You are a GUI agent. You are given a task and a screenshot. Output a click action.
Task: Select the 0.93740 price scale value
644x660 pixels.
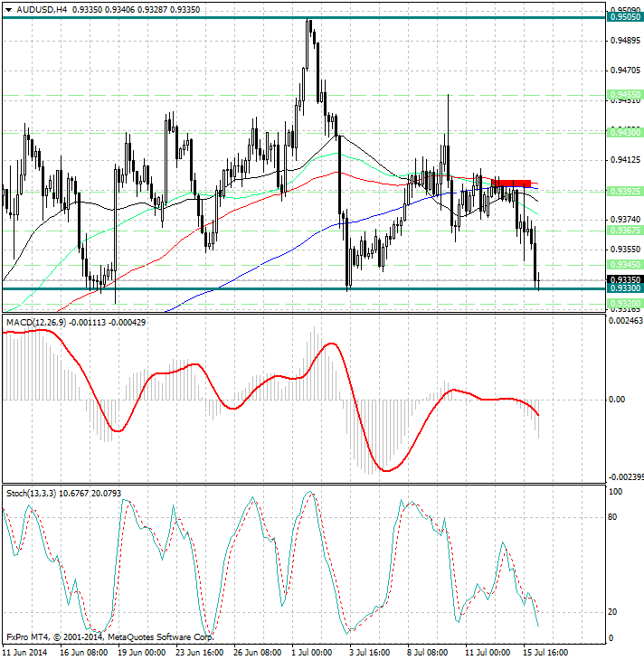(x=626, y=220)
